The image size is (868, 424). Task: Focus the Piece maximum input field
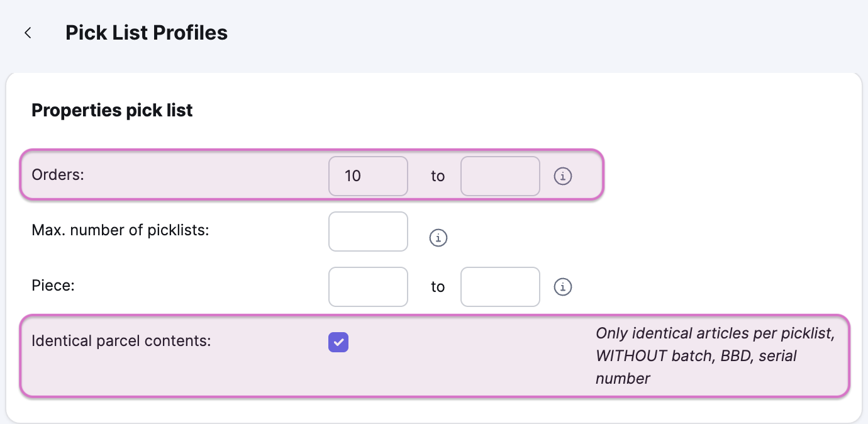pos(500,287)
